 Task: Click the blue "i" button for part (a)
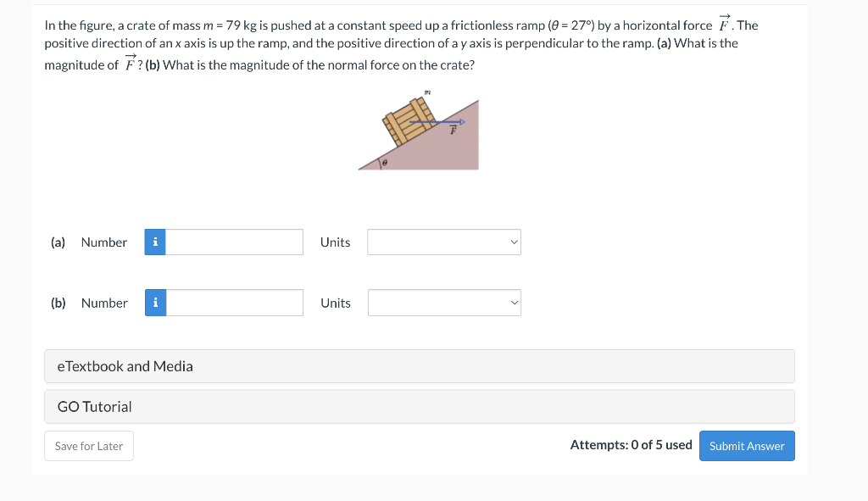point(155,242)
